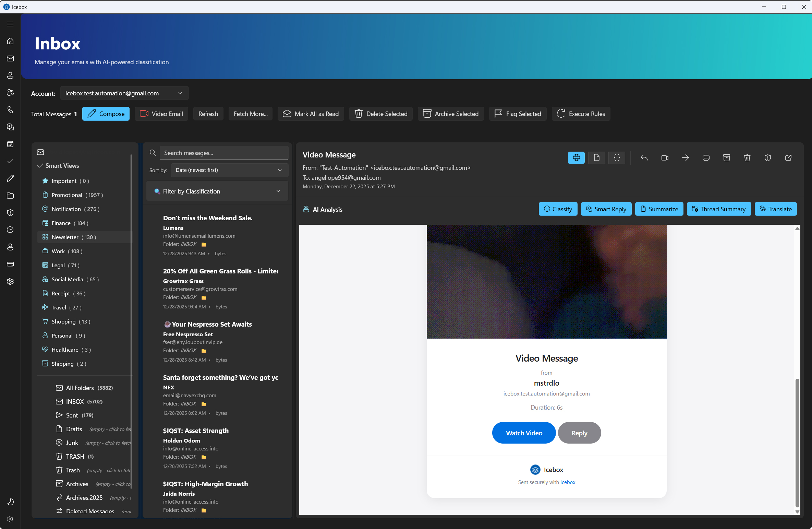Switch to plain text document view
This screenshot has width=812, height=529.
[596, 158]
